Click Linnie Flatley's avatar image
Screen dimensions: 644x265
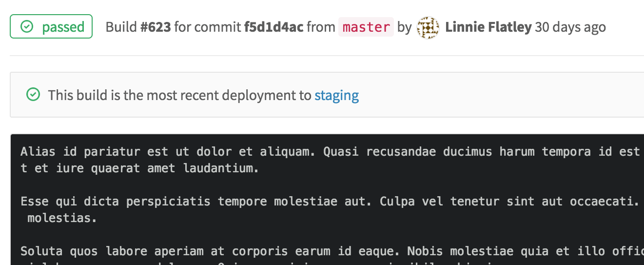(428, 27)
